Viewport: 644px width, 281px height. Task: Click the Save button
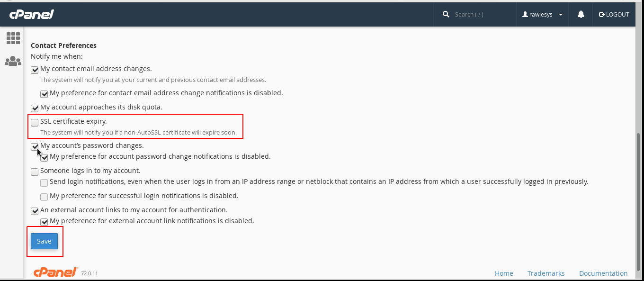[44, 241]
